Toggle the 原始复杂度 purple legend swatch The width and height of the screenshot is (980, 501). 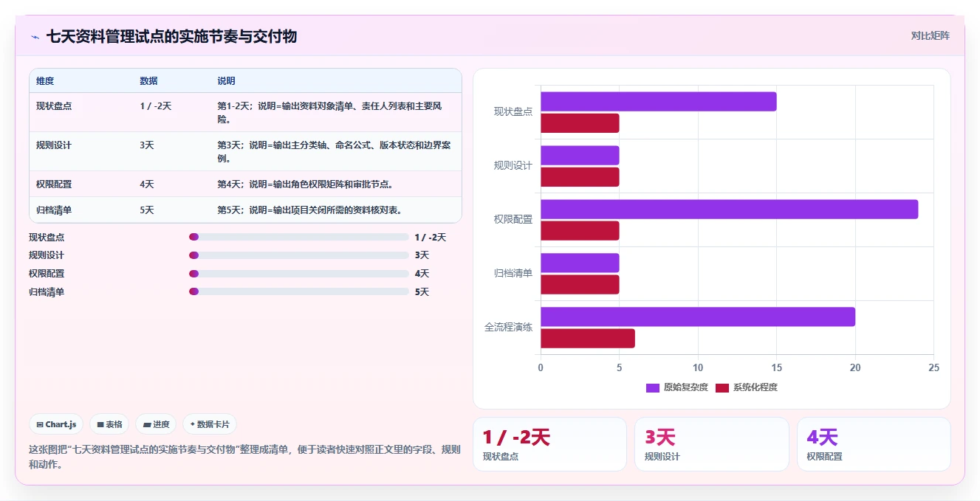click(x=652, y=387)
